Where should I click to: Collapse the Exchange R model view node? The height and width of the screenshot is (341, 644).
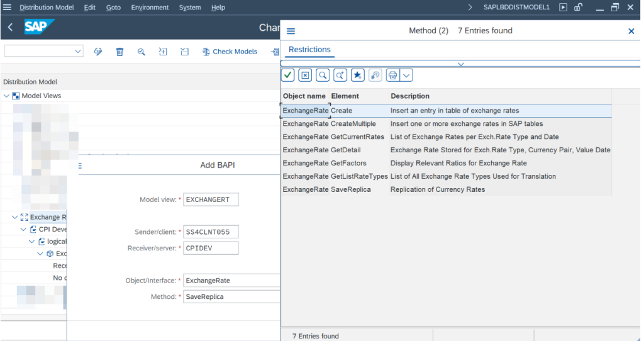point(15,217)
